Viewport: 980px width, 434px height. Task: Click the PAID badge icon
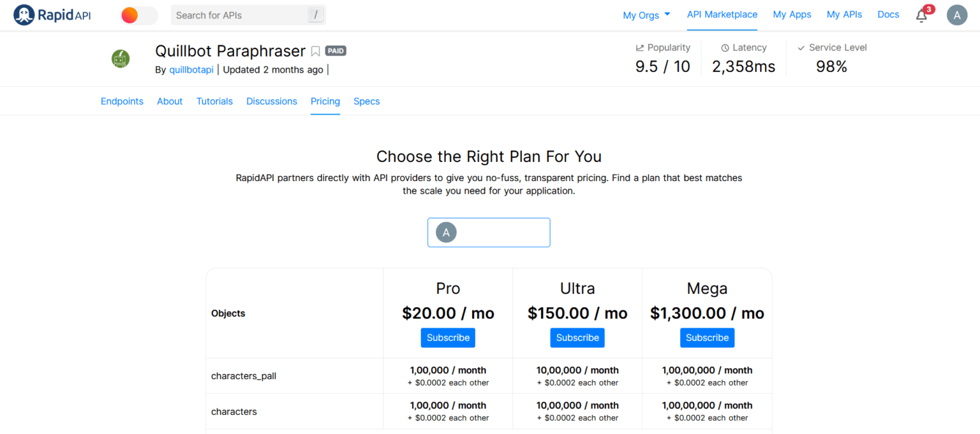tap(336, 51)
